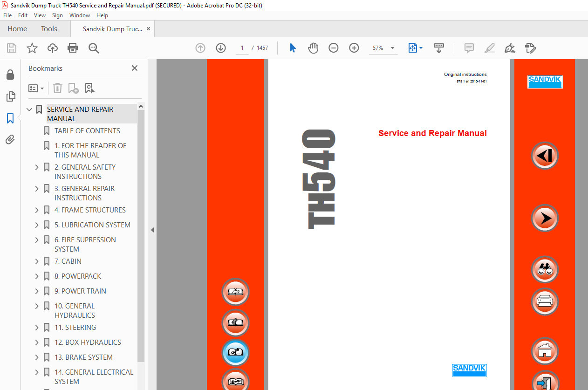588x390 pixels.
Task: Switch to the Tools tab
Action: pyautogui.click(x=49, y=29)
